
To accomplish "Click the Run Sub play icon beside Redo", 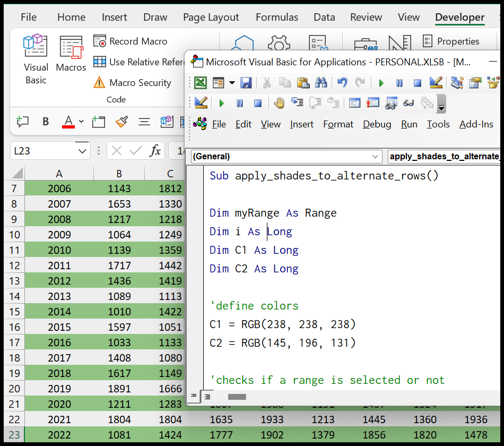I will pyautogui.click(x=381, y=83).
